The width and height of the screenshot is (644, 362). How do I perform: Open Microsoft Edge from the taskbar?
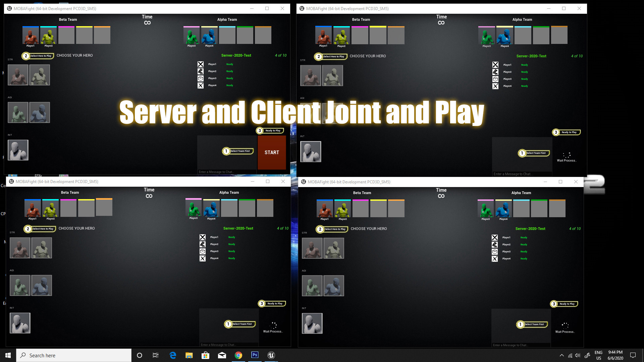173,355
